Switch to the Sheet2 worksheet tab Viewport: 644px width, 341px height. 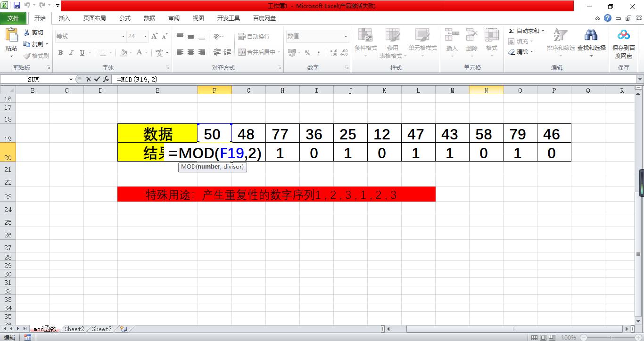tap(74, 329)
